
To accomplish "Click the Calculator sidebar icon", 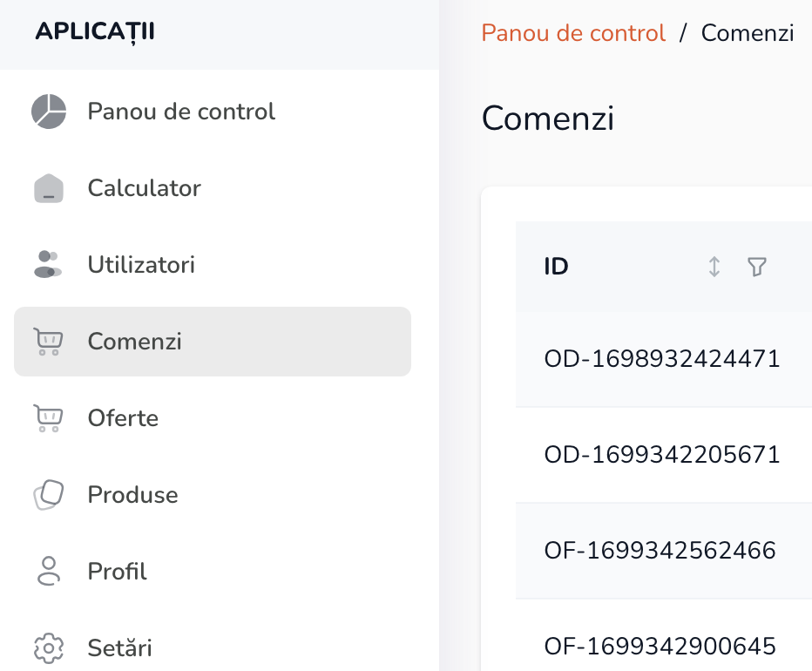I will tap(49, 188).
